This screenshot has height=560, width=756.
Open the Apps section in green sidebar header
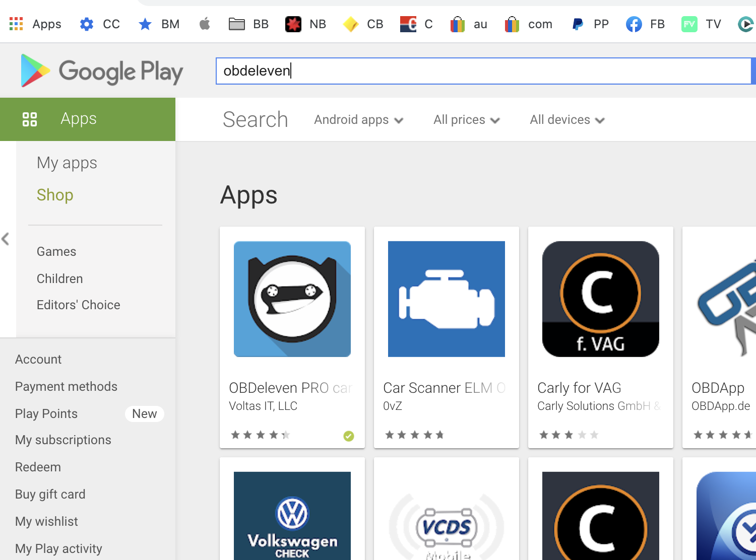pyautogui.click(x=78, y=119)
